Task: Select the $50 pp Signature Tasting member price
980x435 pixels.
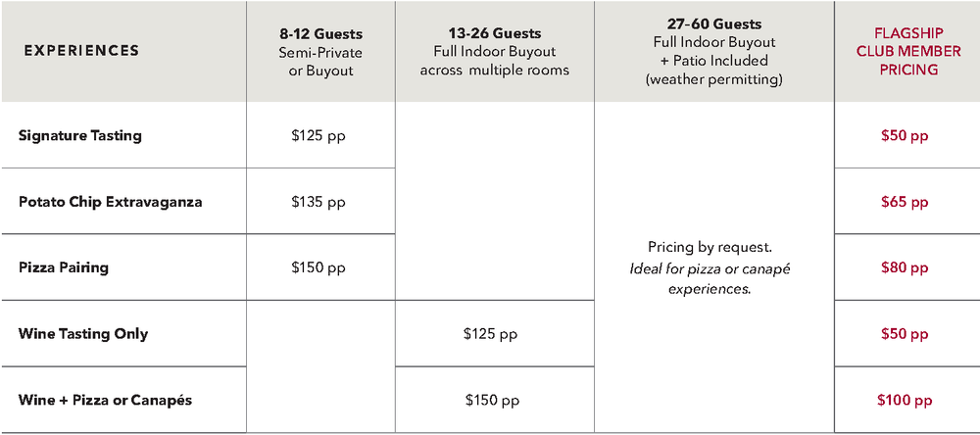Action: point(906,136)
